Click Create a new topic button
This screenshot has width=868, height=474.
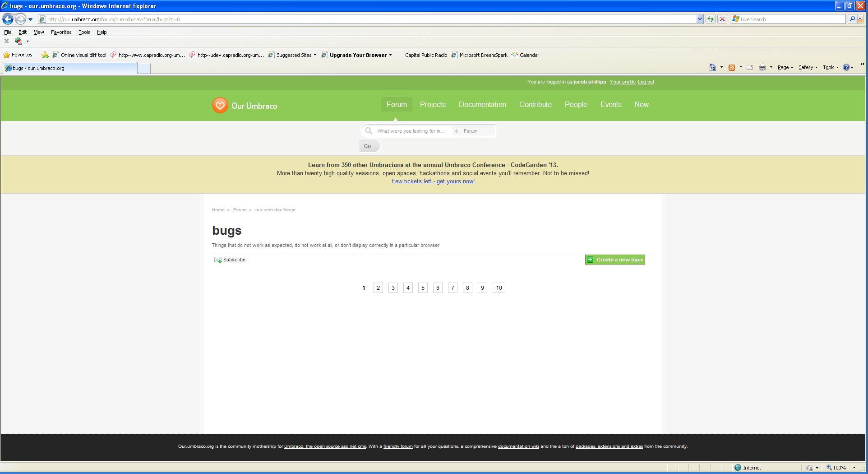pyautogui.click(x=615, y=260)
